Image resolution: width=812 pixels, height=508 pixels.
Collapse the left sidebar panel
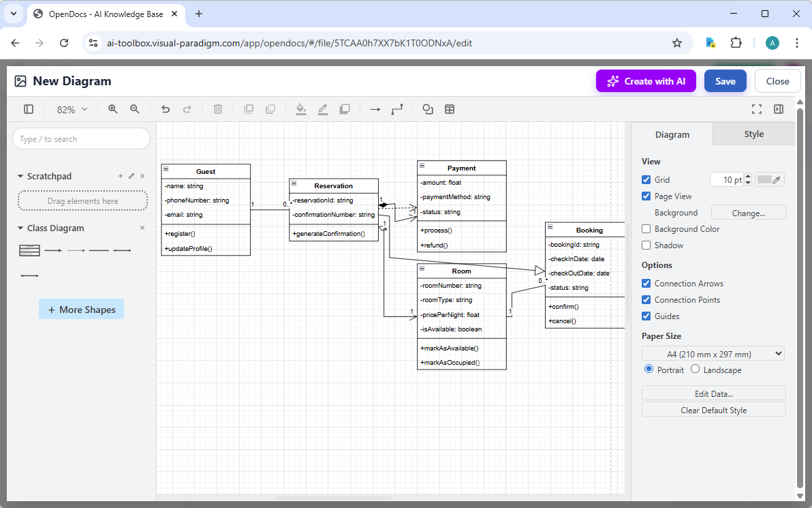pos(28,109)
